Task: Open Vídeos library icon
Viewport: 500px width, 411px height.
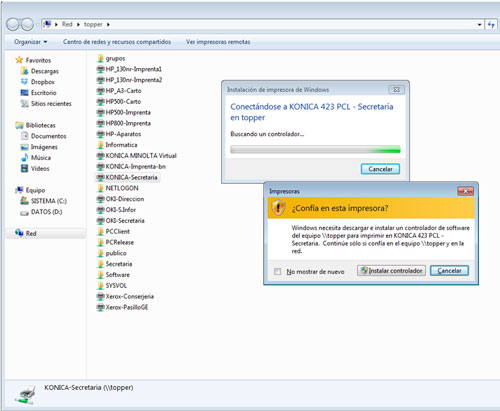Action: click(24, 169)
